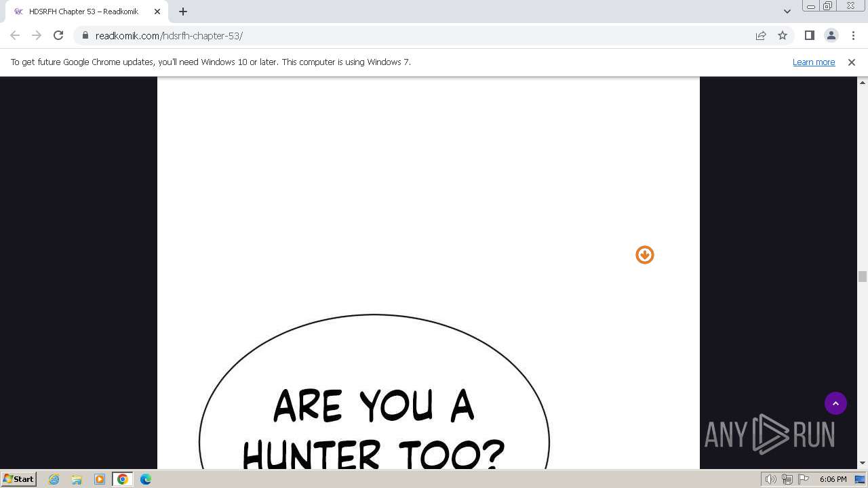868x488 pixels.
Task: Open Windows Media Player from the taskbar
Action: [x=100, y=479]
